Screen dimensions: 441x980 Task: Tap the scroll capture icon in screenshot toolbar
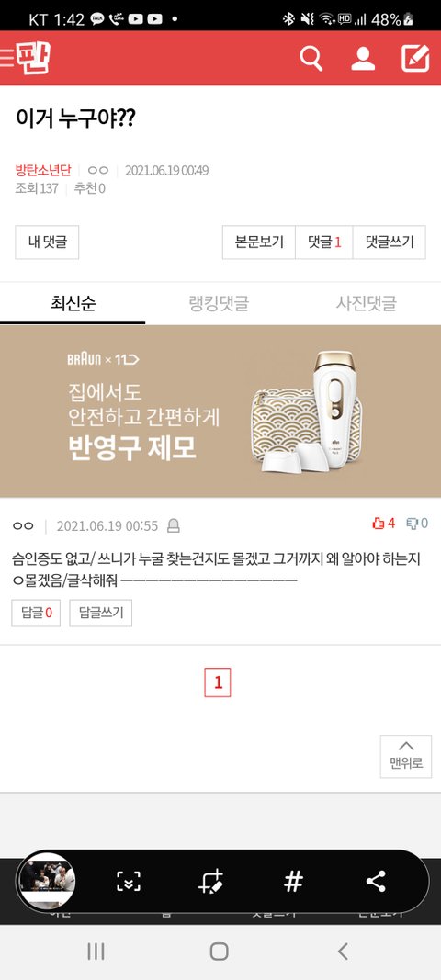click(x=129, y=881)
